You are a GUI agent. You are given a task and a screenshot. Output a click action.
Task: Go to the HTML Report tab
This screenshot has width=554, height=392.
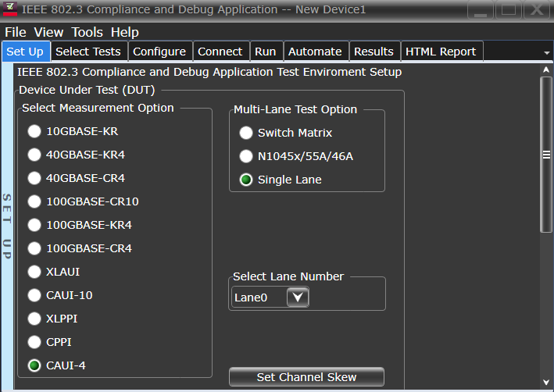tap(441, 52)
